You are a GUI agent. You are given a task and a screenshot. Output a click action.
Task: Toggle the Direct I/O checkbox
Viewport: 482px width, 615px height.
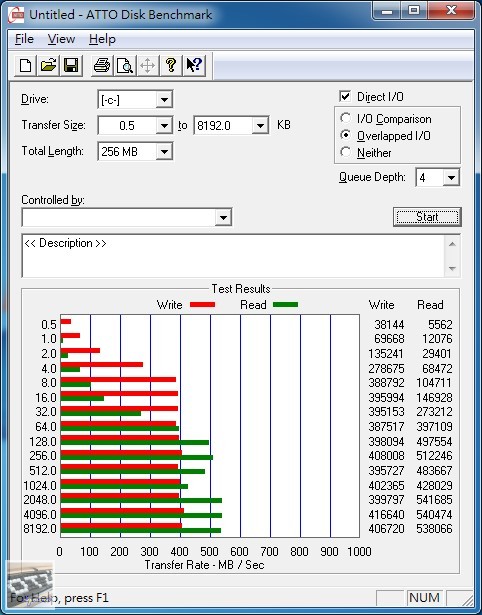point(345,96)
